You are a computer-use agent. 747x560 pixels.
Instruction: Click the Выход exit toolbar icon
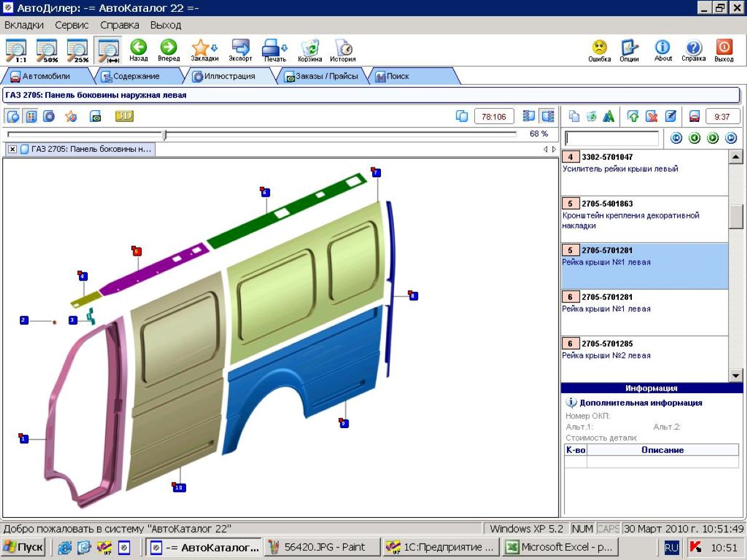pos(724,50)
